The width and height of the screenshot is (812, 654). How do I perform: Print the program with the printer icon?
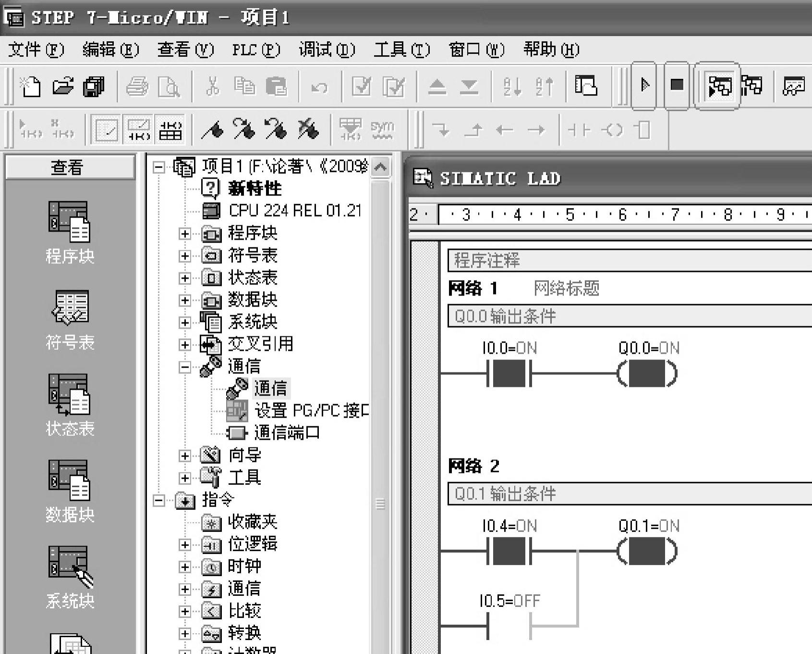coord(137,87)
